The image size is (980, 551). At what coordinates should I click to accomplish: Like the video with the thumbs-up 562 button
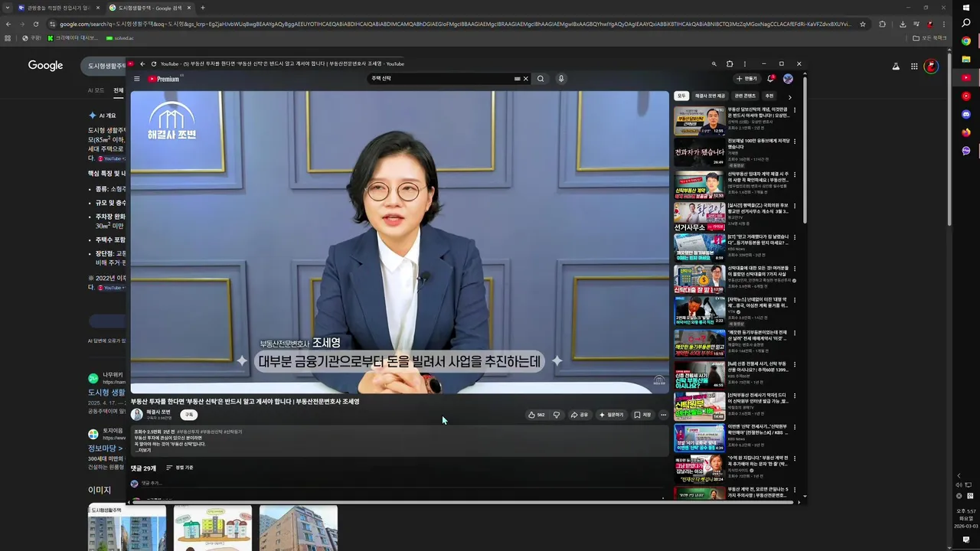click(536, 415)
